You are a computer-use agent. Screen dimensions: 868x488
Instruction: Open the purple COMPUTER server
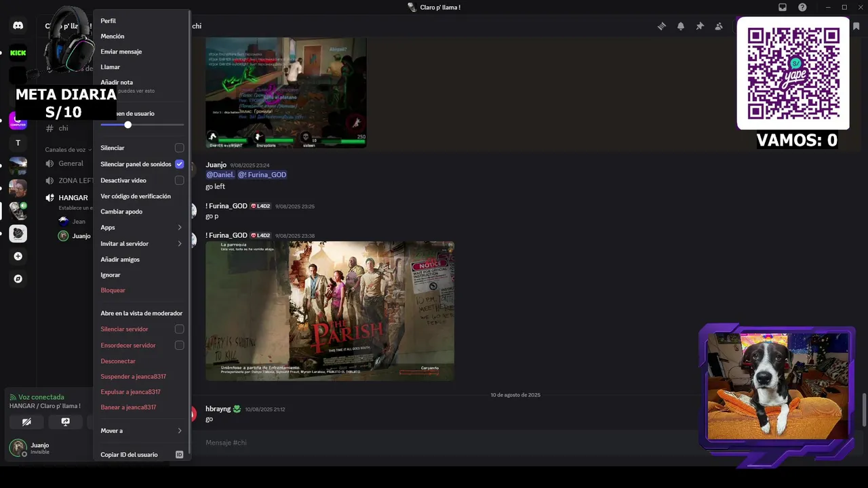(18, 121)
